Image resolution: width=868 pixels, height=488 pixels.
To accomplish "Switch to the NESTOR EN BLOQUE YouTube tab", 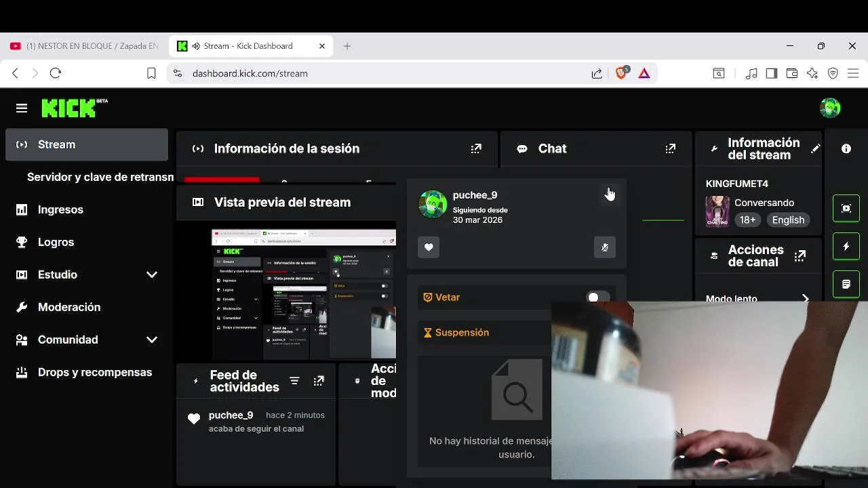I will [84, 46].
